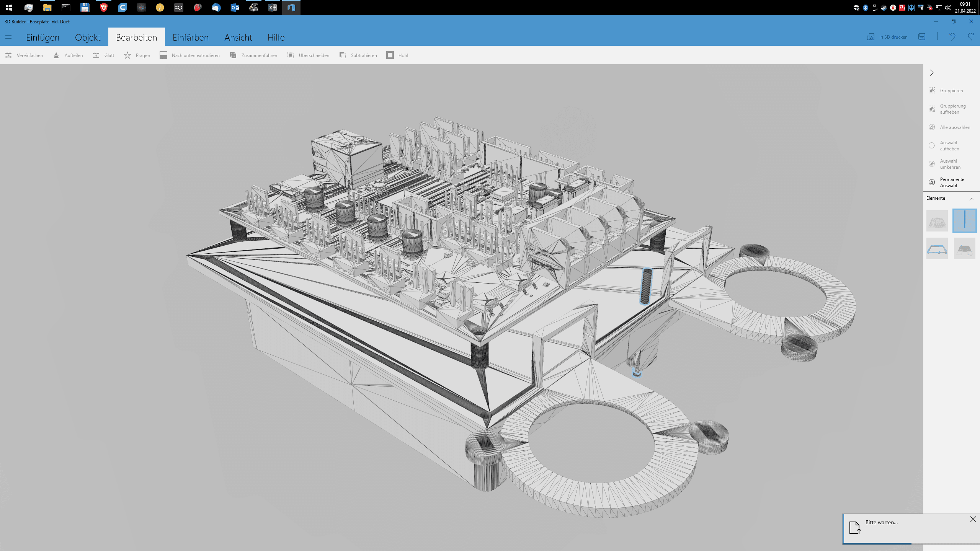Click the Bitte warten progress bar
The image size is (980, 551).
pos(912,543)
